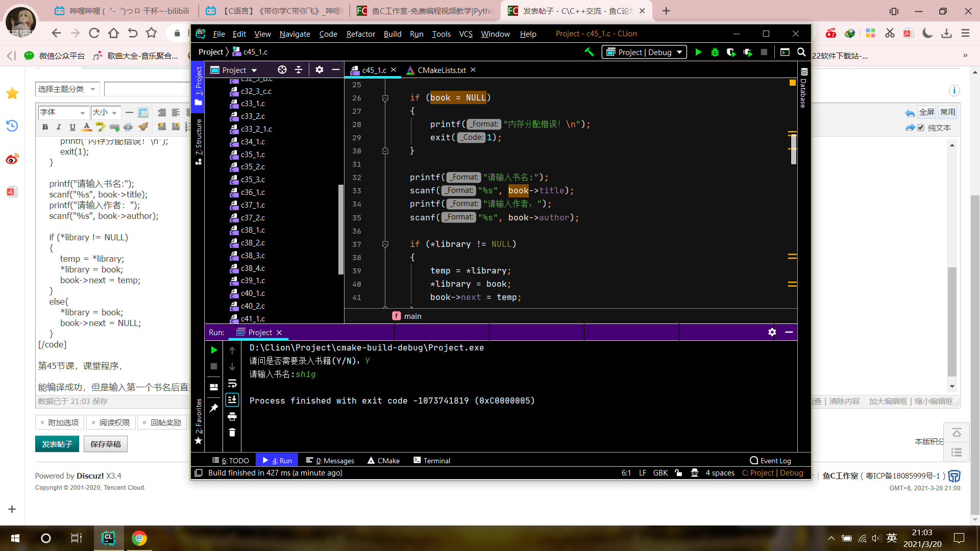980x551 pixels.
Task: Toggle soft-wrap in Run console
Action: (x=232, y=383)
